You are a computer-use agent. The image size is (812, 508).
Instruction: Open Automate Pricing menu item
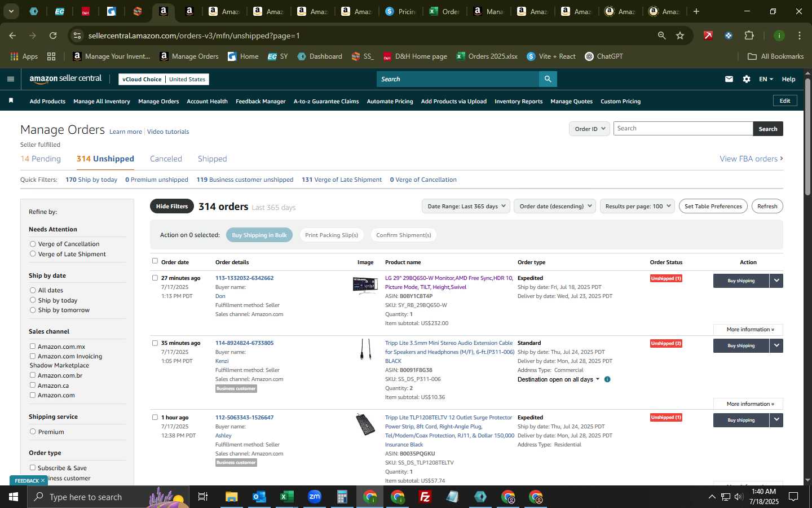click(390, 102)
